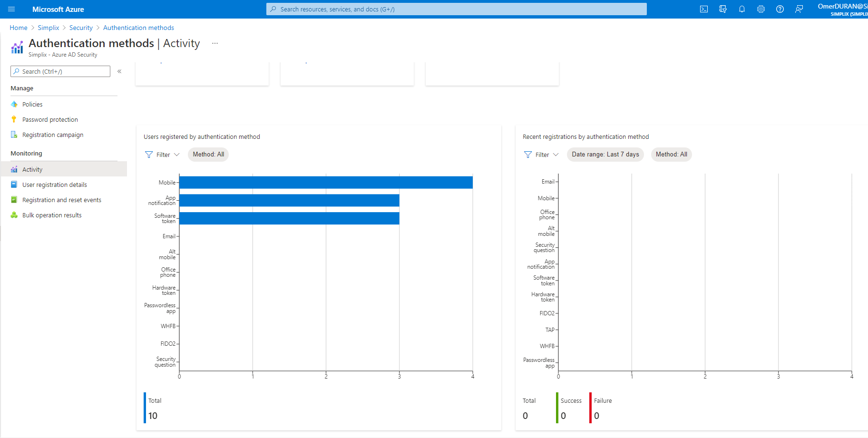Go to Home breadcrumb
868x438 pixels.
tap(19, 28)
